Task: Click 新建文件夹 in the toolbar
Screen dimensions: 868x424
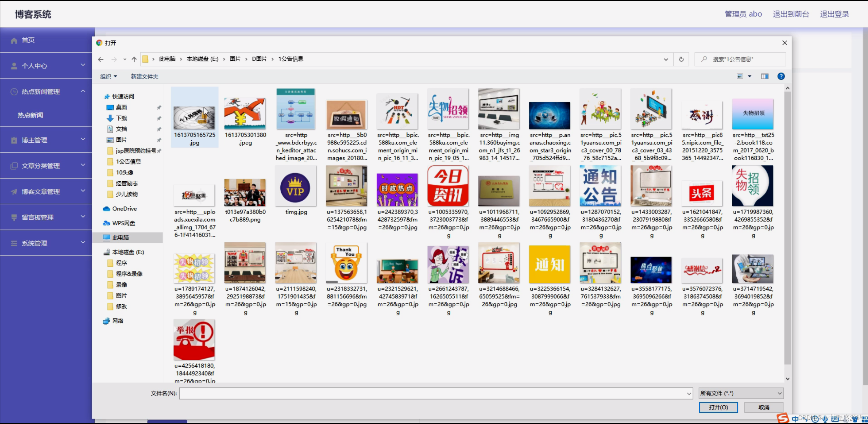Action: [145, 77]
